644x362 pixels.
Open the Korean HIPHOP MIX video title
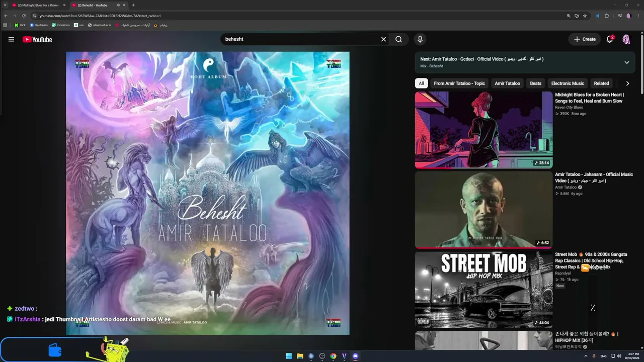[x=587, y=337]
